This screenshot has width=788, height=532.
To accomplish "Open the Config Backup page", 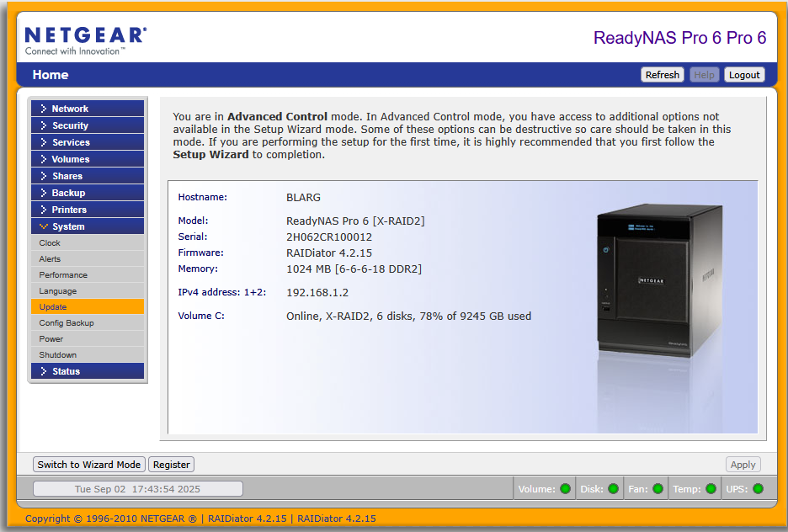I will pyautogui.click(x=88, y=323).
